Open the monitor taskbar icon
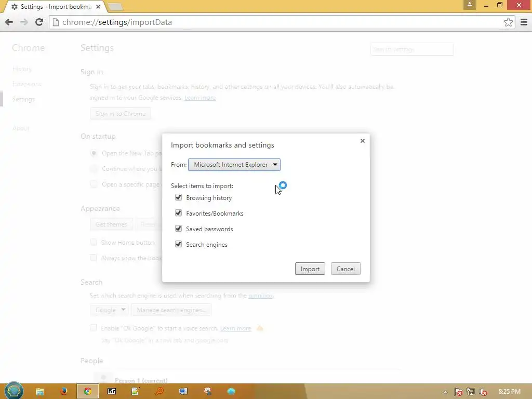This screenshot has height=399, width=532. (183, 392)
